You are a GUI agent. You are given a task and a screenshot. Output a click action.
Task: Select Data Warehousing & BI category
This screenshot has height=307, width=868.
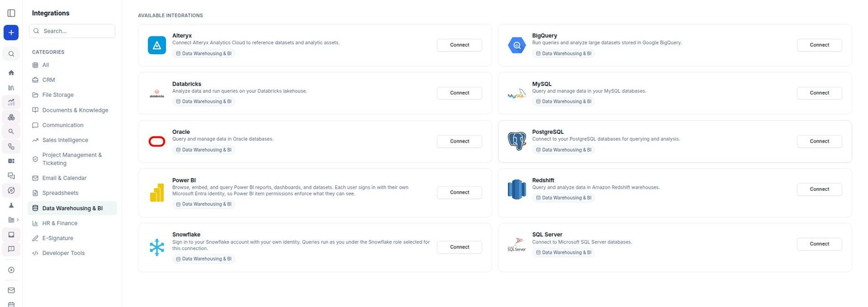click(x=72, y=209)
